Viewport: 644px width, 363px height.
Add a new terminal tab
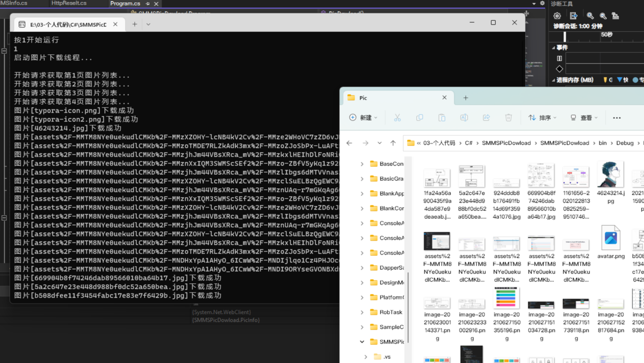click(x=135, y=24)
